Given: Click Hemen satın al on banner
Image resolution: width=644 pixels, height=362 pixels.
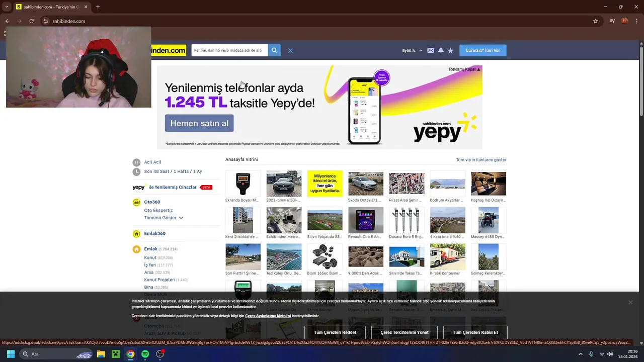Looking at the screenshot, I should coord(199,123).
